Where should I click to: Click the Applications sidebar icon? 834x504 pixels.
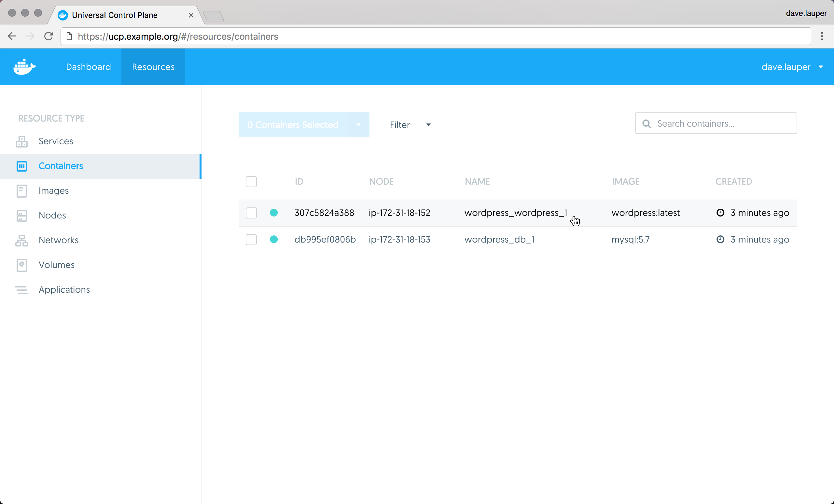coord(22,290)
